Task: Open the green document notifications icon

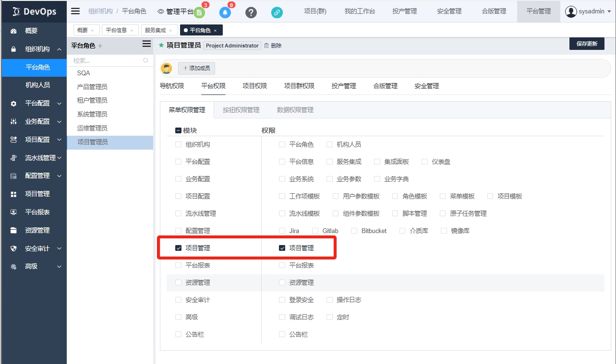Action: 200,12
